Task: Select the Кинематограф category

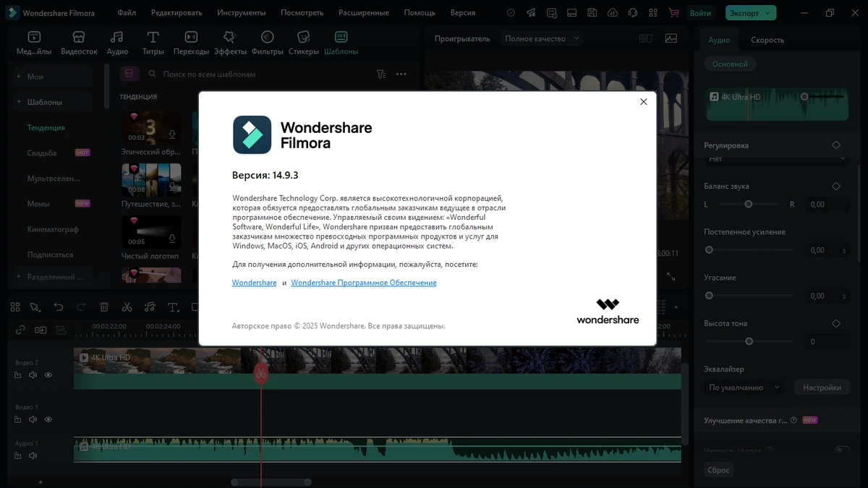Action: tap(53, 229)
